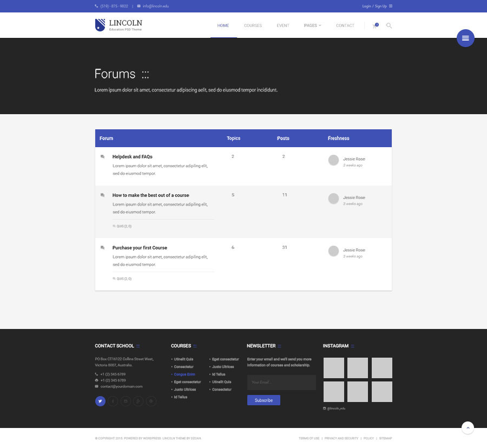
Task: Click the Lincoln shield logo
Action: [100, 25]
